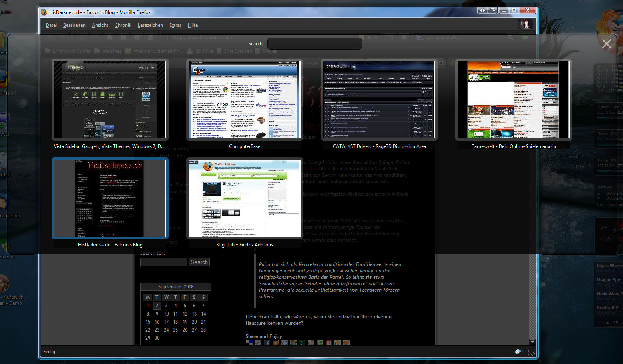Screen dimensions: 623x364
Task: Click the Windows Live share icon
Action: (x=293, y=342)
